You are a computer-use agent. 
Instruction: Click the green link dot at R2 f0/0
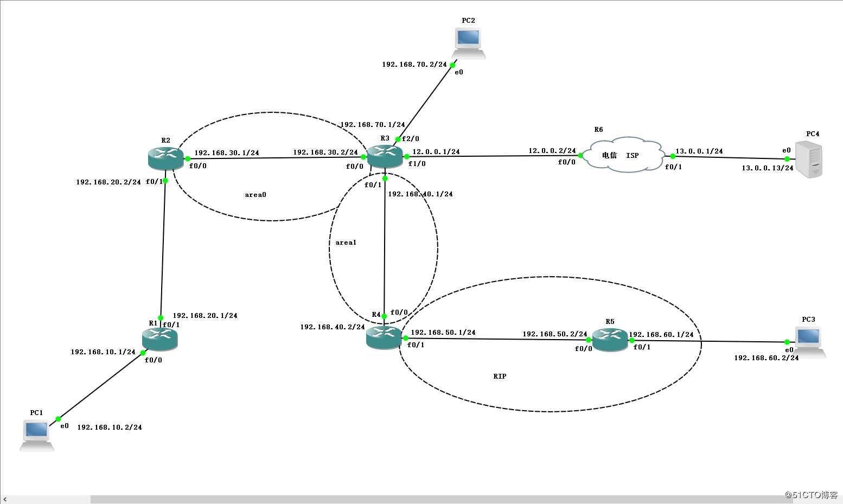[188, 159]
